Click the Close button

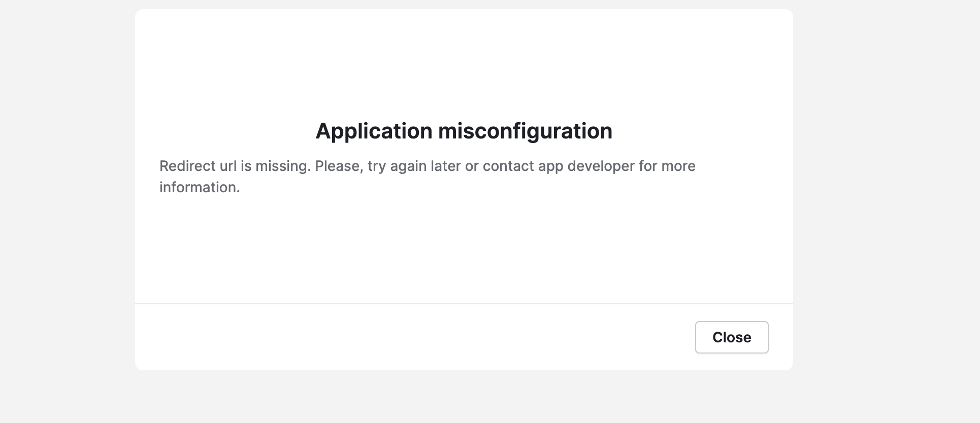click(x=731, y=337)
